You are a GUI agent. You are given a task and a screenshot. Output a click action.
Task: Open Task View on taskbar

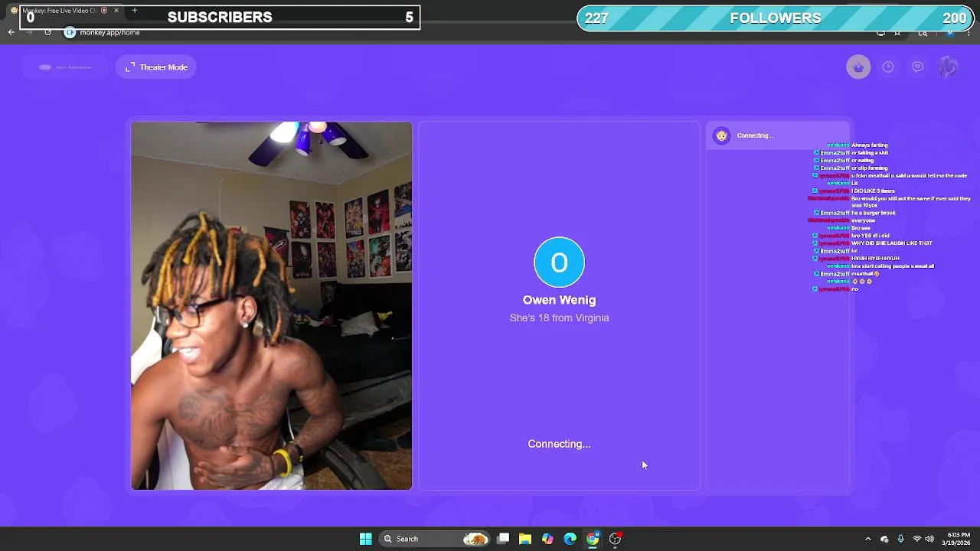pyautogui.click(x=503, y=539)
